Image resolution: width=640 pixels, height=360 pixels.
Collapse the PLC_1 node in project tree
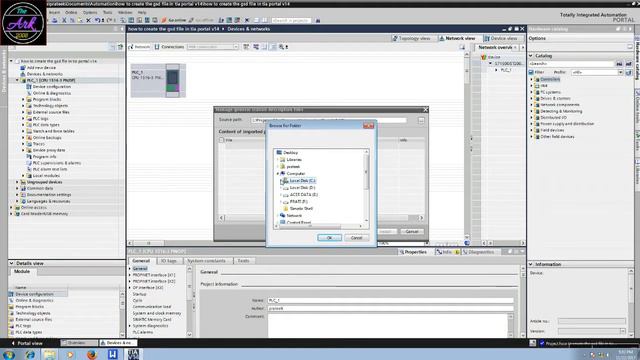pos(17,80)
